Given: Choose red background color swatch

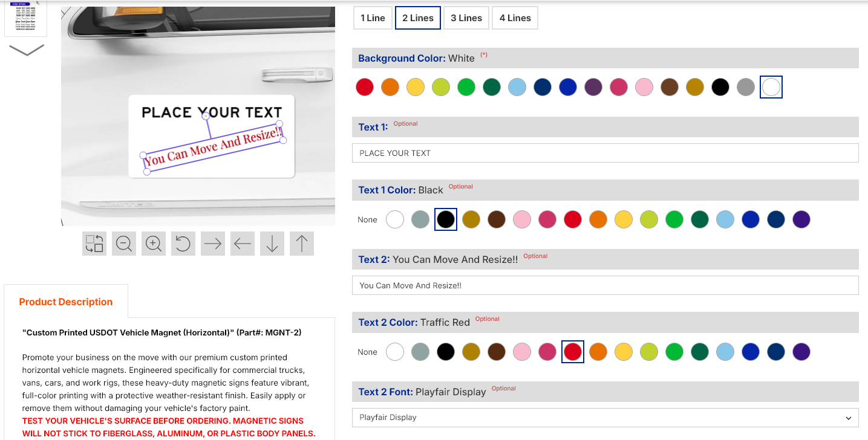Looking at the screenshot, I should pos(365,87).
